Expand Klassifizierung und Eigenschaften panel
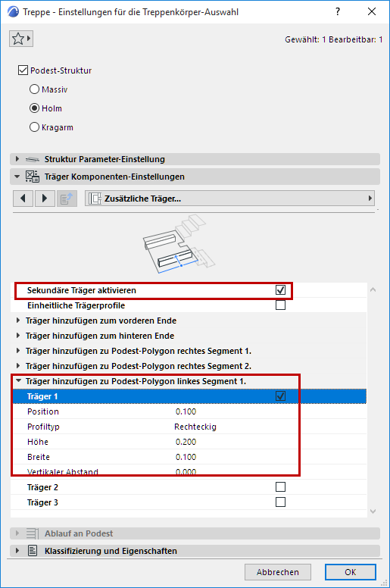390x588 pixels. coord(17,551)
